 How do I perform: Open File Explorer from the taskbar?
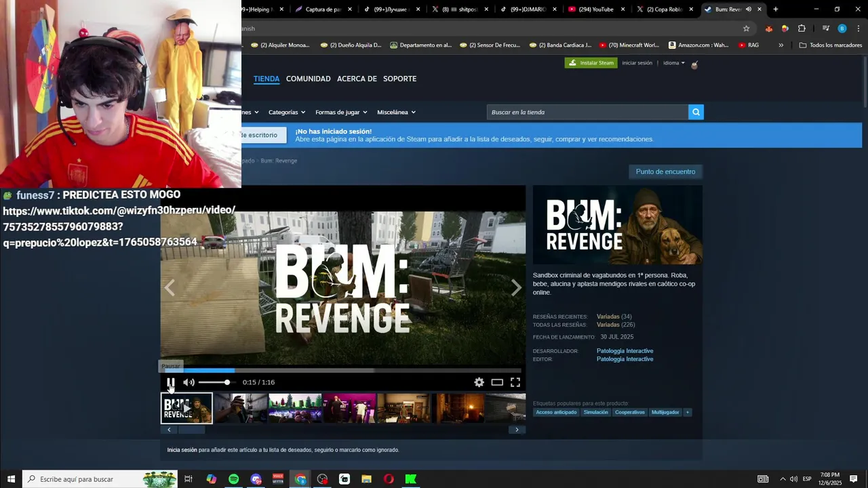pyautogui.click(x=366, y=479)
